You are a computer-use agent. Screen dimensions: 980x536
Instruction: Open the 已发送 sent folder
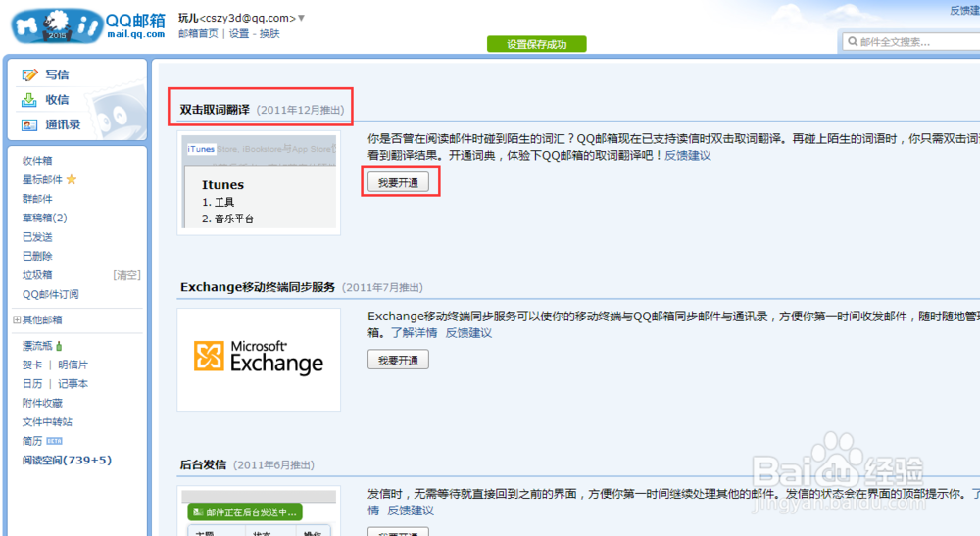tap(37, 237)
